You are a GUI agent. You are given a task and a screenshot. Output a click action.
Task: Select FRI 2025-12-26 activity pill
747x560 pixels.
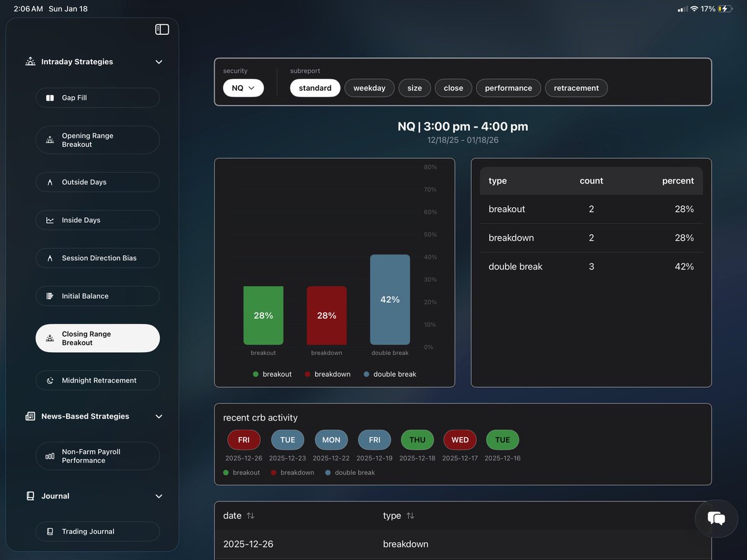pyautogui.click(x=244, y=440)
